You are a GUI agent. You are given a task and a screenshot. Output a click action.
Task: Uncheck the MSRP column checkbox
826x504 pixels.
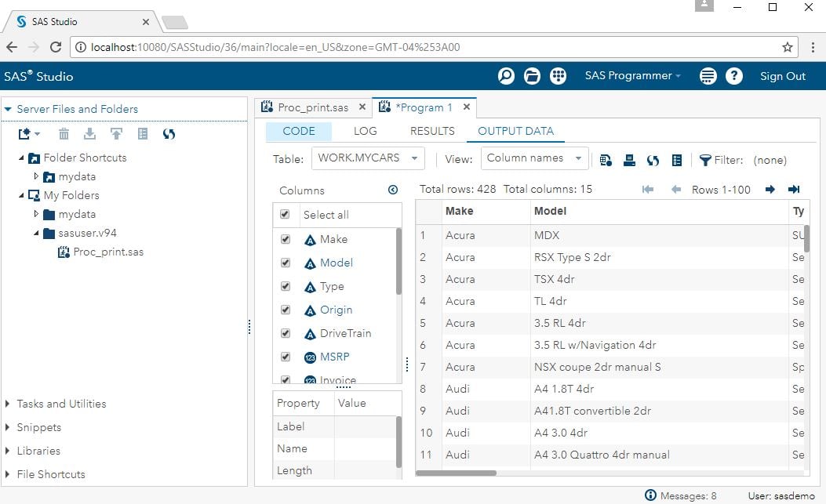pos(286,357)
